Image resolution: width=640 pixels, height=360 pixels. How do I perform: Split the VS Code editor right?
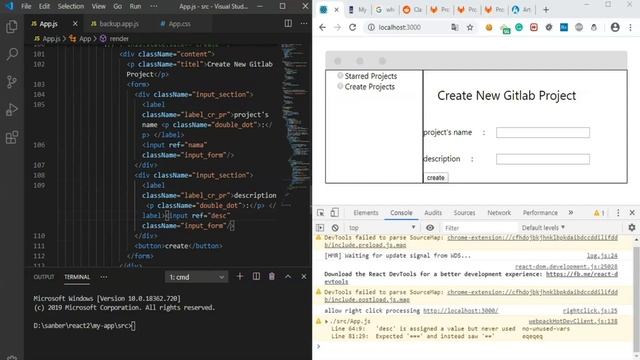(x=288, y=23)
